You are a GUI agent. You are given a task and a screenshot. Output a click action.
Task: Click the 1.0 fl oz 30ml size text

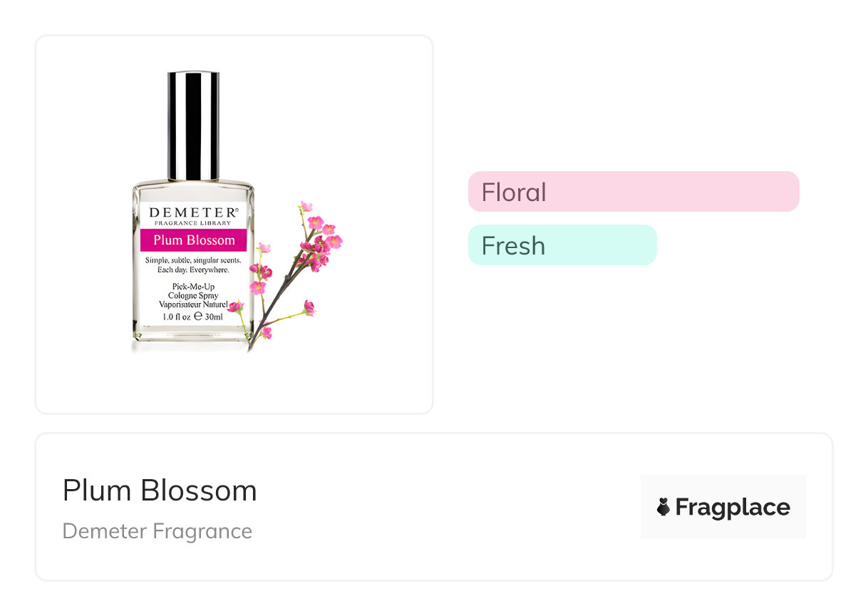pyautogui.click(x=193, y=317)
